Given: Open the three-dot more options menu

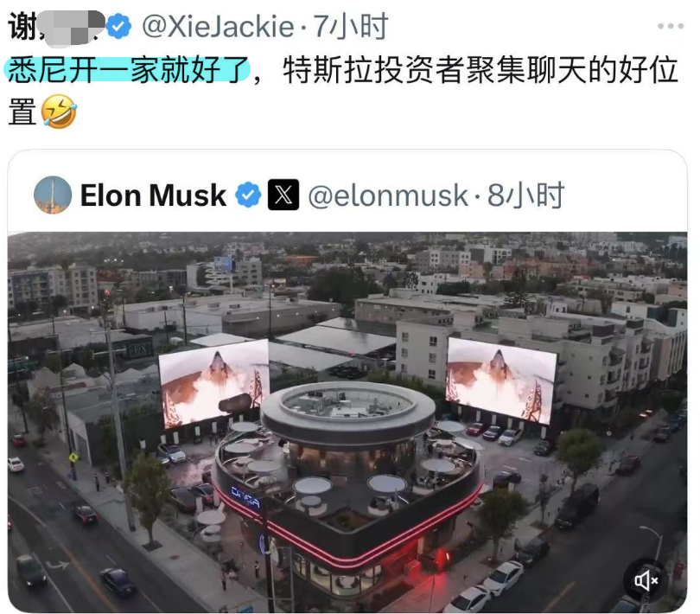Looking at the screenshot, I should coord(670,26).
